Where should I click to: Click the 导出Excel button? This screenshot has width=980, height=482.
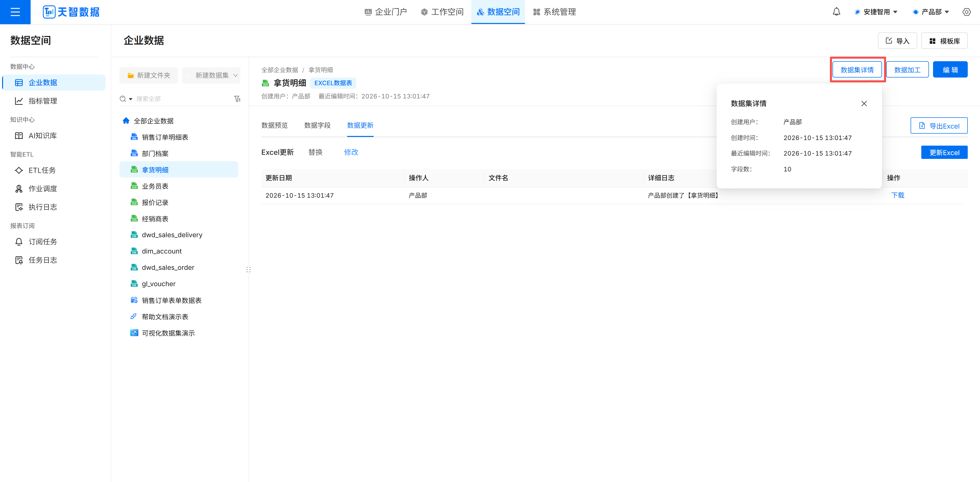coord(939,125)
